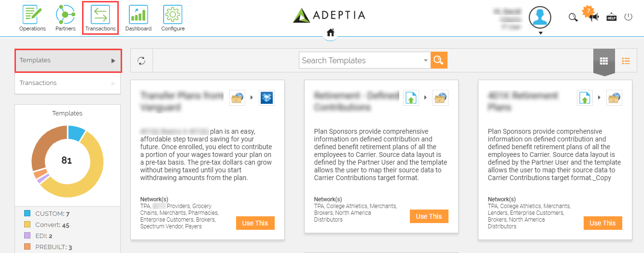Image resolution: width=644 pixels, height=253 pixels.
Task: Click the notifications megaphone icon
Action: click(594, 17)
